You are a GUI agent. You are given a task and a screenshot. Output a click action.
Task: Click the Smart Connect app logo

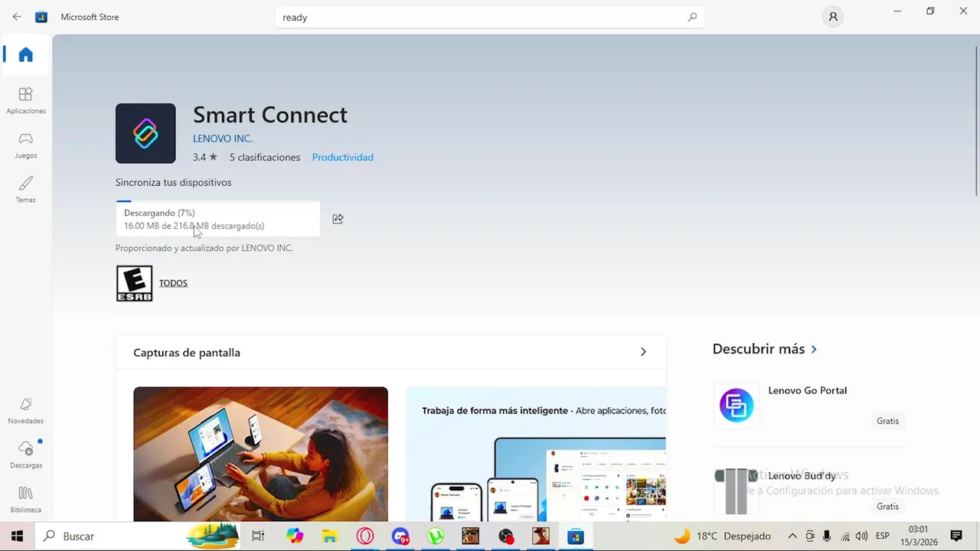pyautogui.click(x=145, y=133)
